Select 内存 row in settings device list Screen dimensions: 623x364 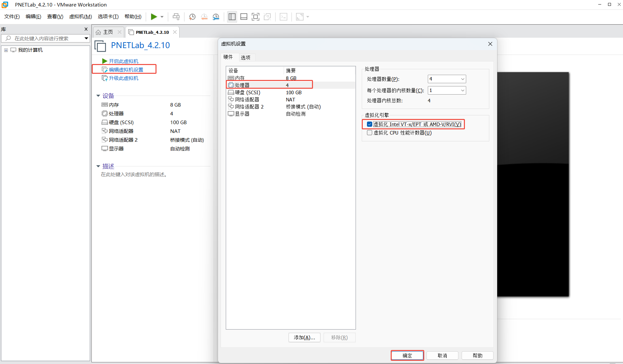291,78
